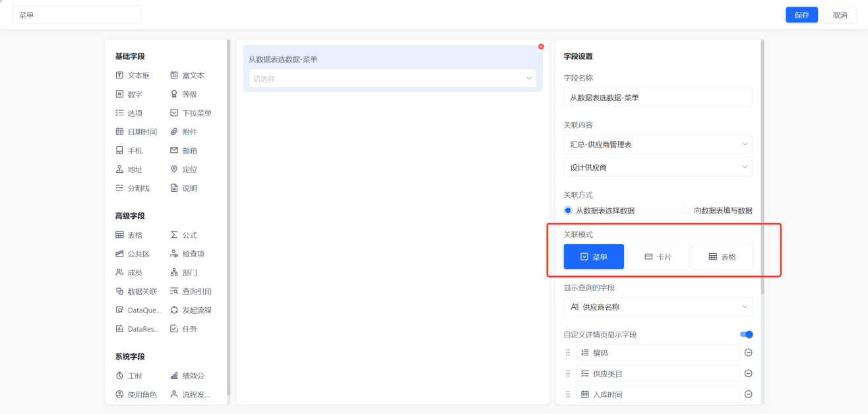Click the field library panel scrollbar
Screen dimensions: 868x414
228,218
